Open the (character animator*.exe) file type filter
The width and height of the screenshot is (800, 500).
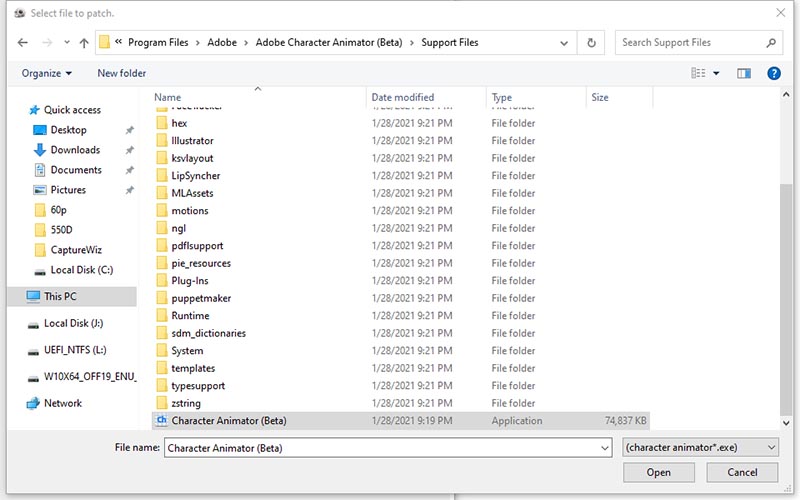(x=701, y=448)
